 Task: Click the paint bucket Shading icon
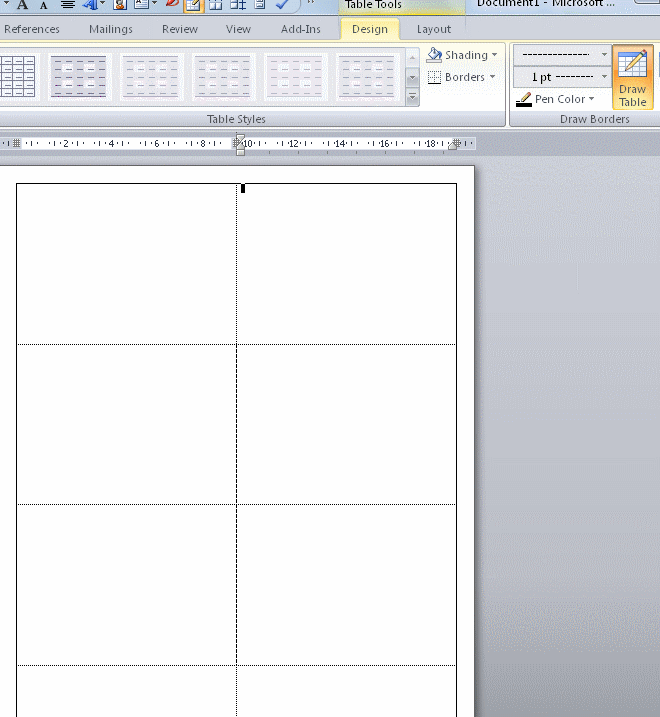click(434, 55)
